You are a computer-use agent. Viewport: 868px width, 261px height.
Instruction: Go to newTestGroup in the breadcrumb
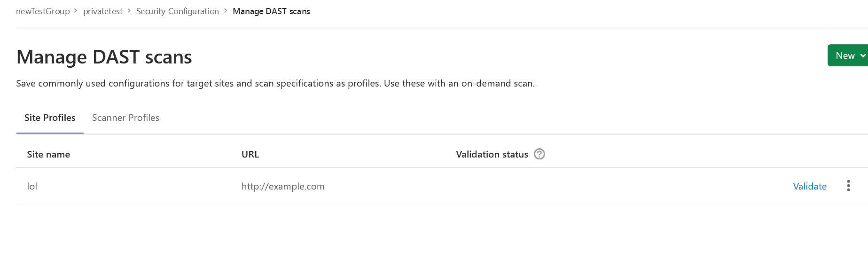pyautogui.click(x=43, y=11)
